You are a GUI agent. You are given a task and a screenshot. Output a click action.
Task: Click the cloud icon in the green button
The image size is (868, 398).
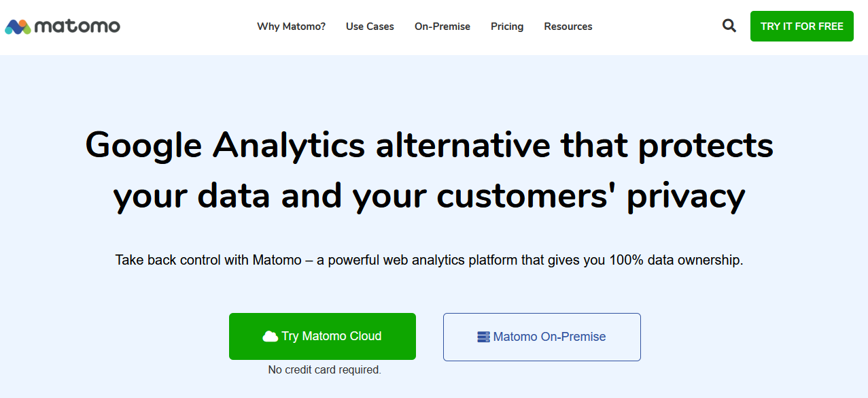(x=270, y=336)
